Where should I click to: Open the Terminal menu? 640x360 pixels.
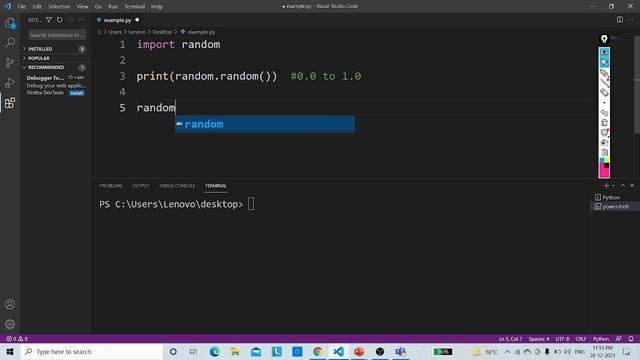coord(134,7)
